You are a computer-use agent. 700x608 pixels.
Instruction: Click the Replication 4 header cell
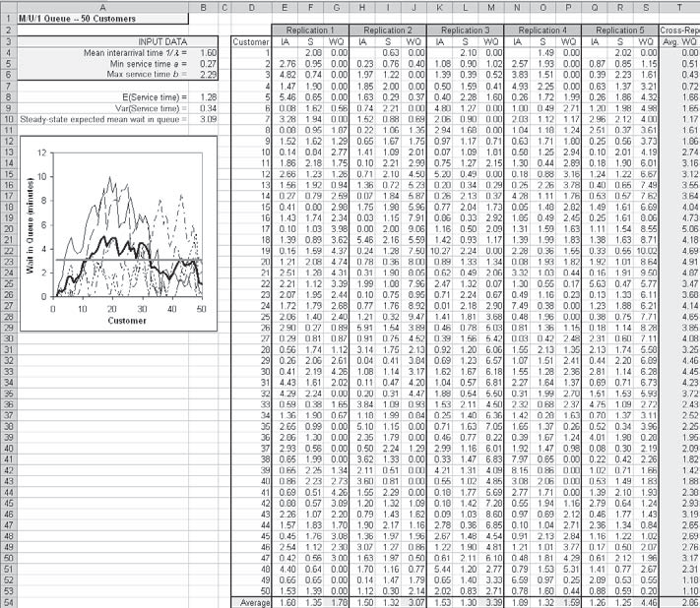coord(542,30)
